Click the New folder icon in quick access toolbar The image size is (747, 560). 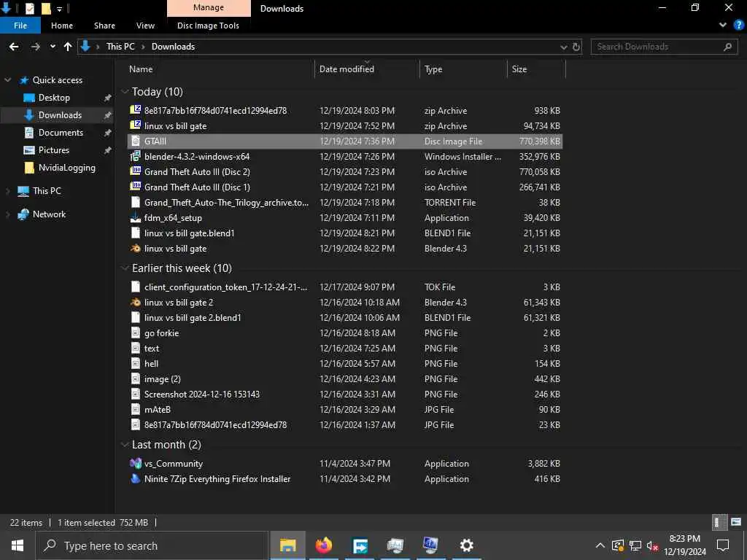46,8
